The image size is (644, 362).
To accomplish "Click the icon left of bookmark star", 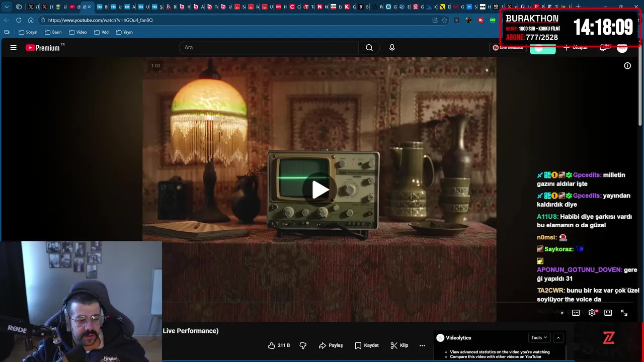I will tap(435, 20).
